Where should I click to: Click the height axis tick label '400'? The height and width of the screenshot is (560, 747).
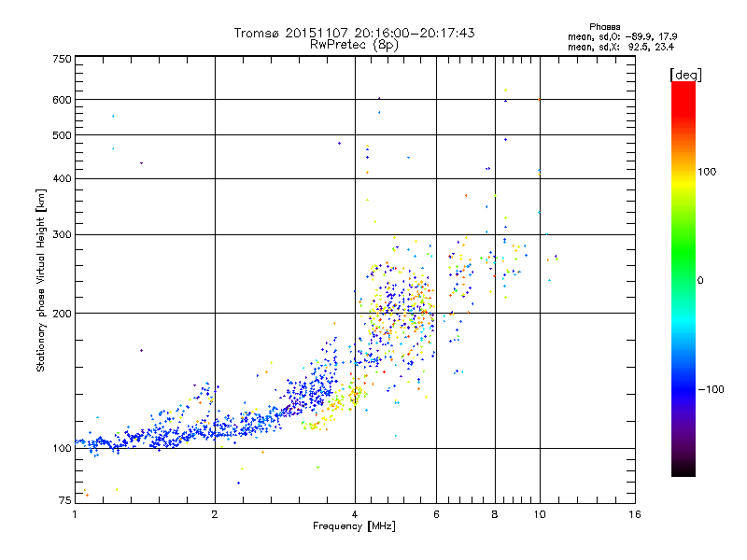(x=62, y=179)
